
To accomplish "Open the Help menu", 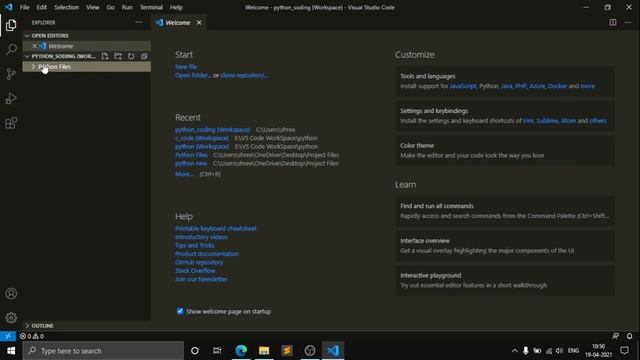I will click(x=176, y=7).
